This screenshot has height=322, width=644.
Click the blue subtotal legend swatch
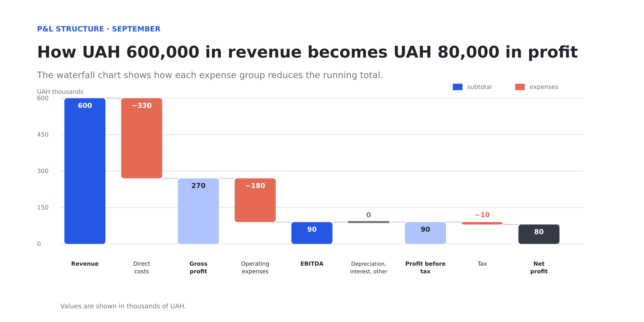point(458,87)
